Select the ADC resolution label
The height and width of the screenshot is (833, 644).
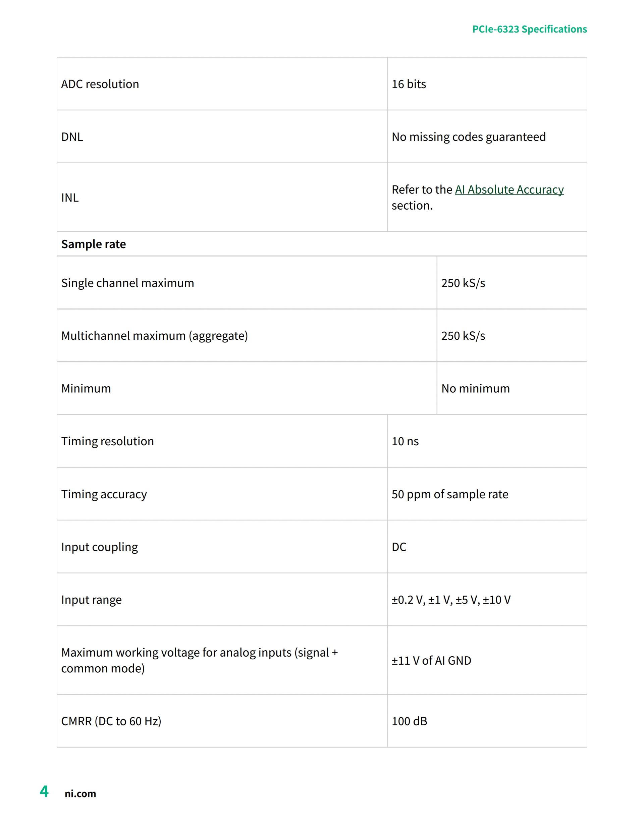[100, 84]
